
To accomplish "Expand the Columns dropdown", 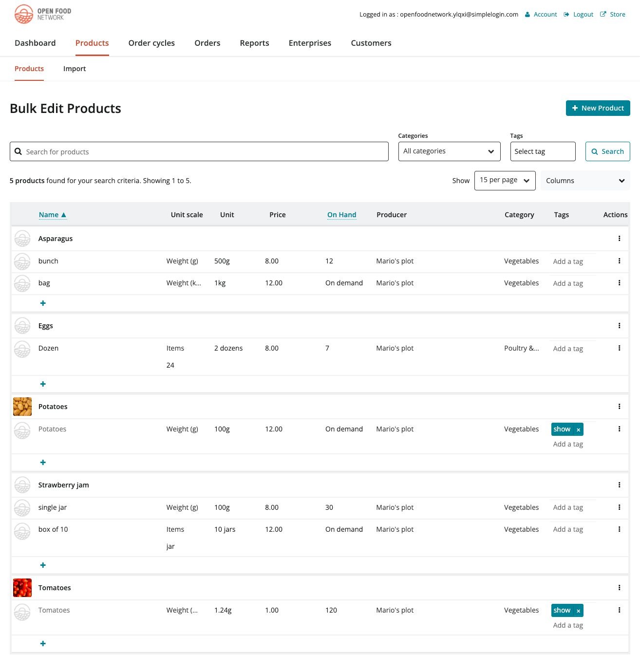I will point(585,181).
